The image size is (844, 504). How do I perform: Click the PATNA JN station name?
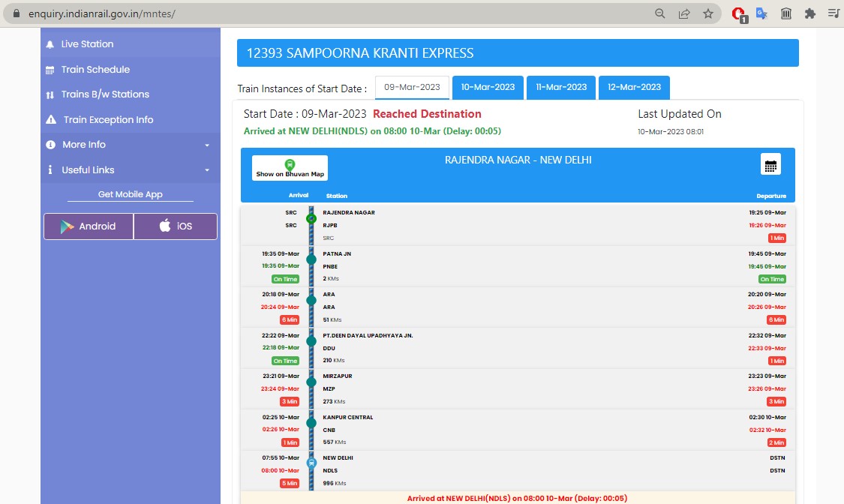[x=337, y=254]
